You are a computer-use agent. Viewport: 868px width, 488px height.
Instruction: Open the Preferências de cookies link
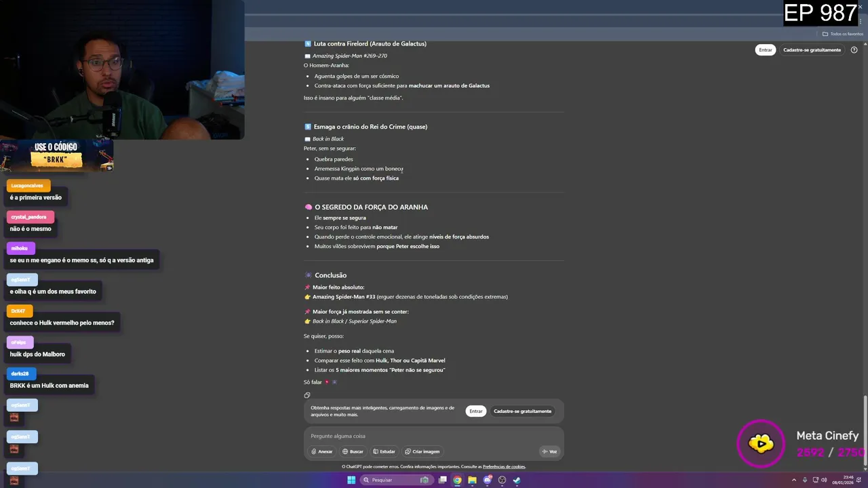pos(504,466)
